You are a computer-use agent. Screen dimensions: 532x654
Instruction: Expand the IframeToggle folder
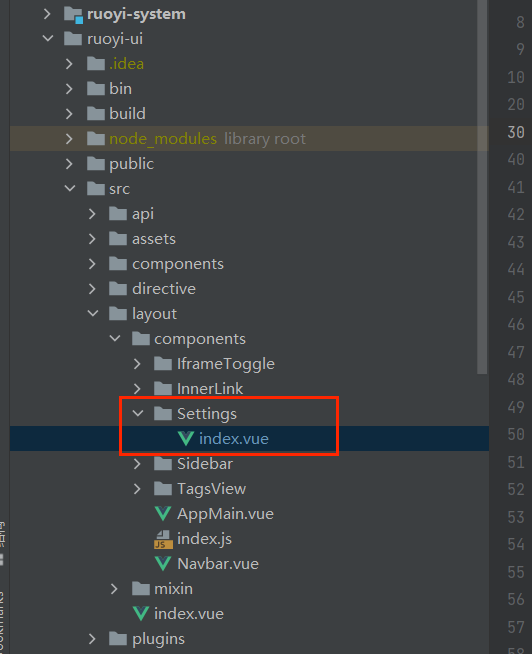(x=137, y=364)
